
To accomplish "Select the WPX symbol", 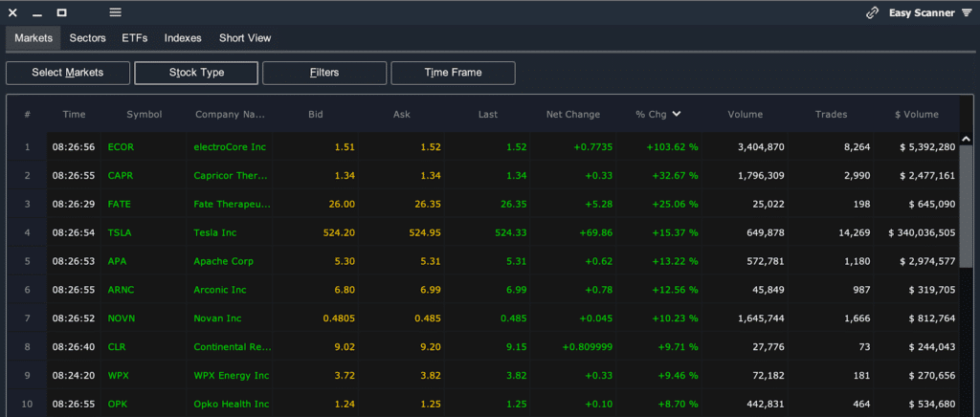I will pos(118,375).
